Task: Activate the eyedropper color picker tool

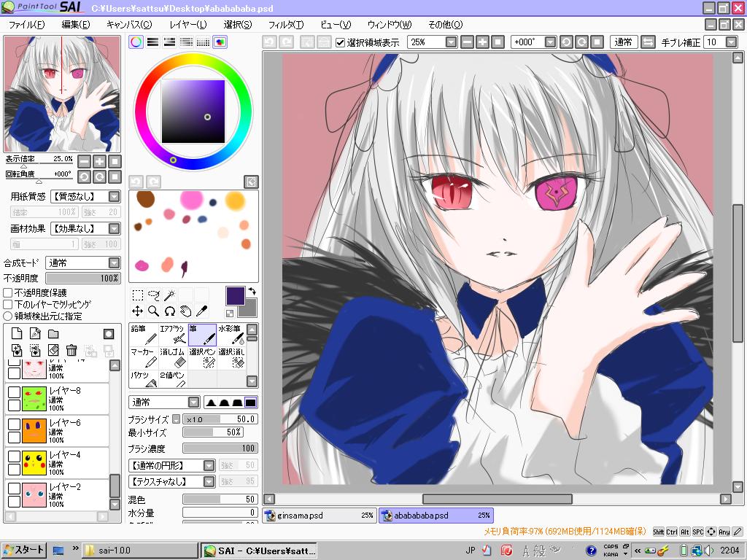Action: (x=202, y=311)
